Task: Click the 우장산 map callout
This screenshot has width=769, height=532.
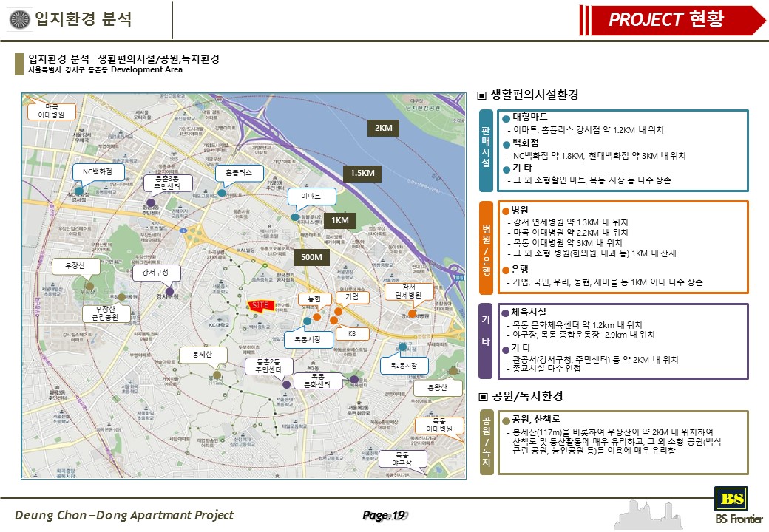Action: click(x=75, y=266)
